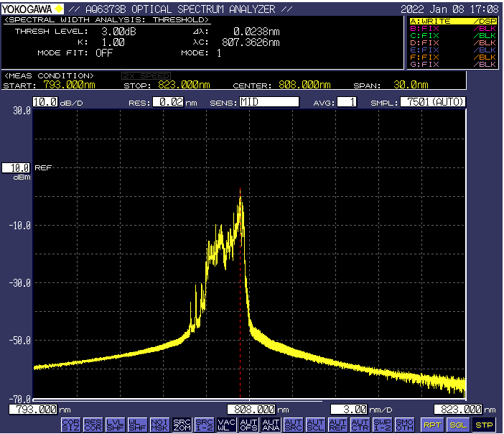Open the SENS field showing MID

click(269, 102)
